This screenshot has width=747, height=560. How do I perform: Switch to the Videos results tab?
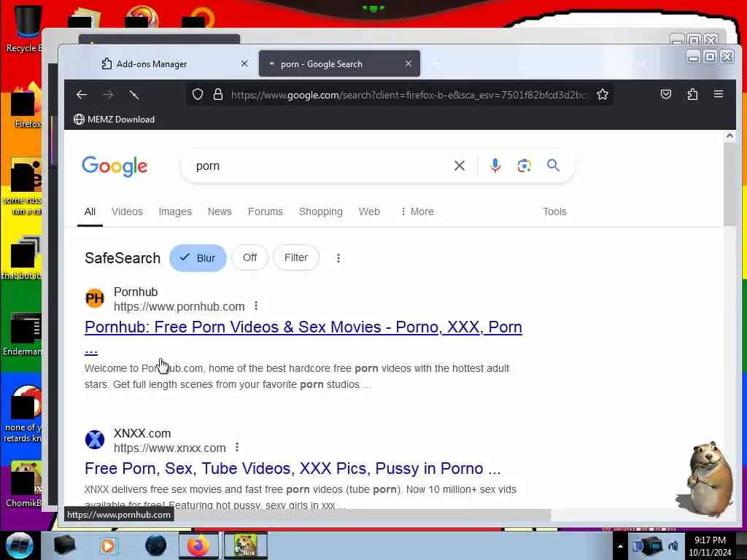point(127,211)
